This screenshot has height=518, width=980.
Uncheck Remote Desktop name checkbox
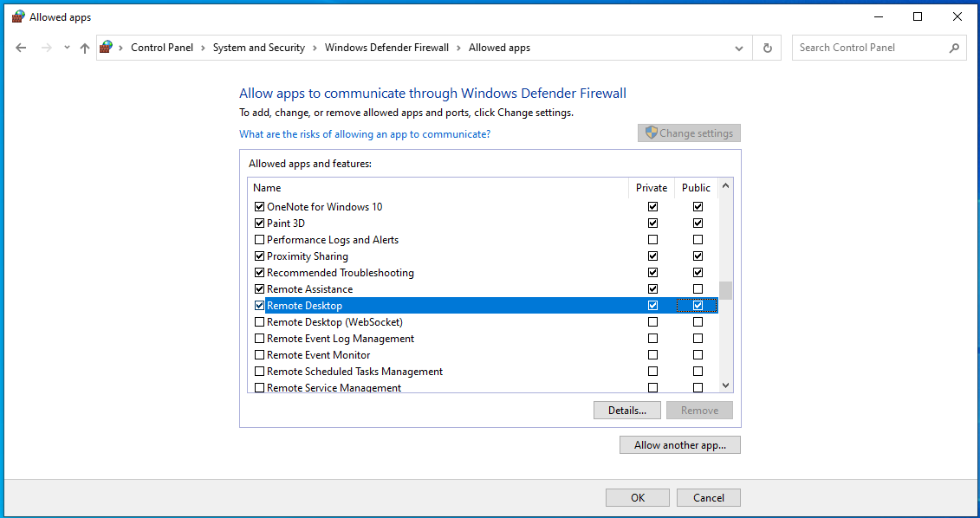coord(259,306)
